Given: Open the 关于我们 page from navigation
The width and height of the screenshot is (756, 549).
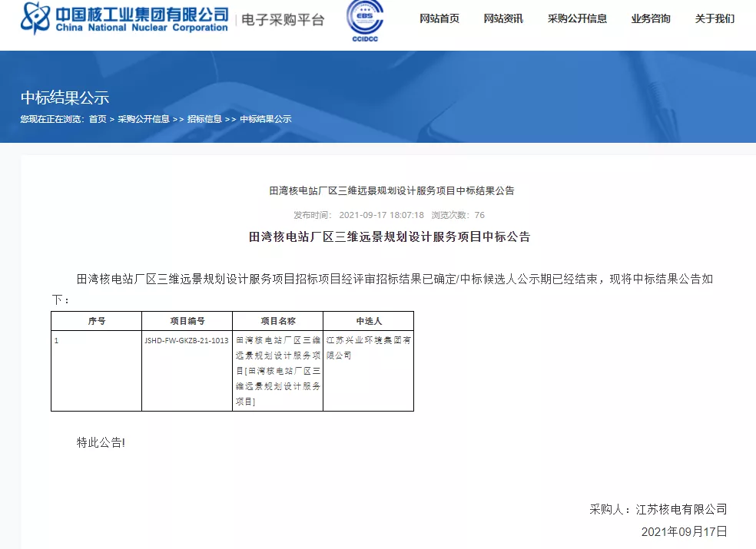Looking at the screenshot, I should coord(715,19).
